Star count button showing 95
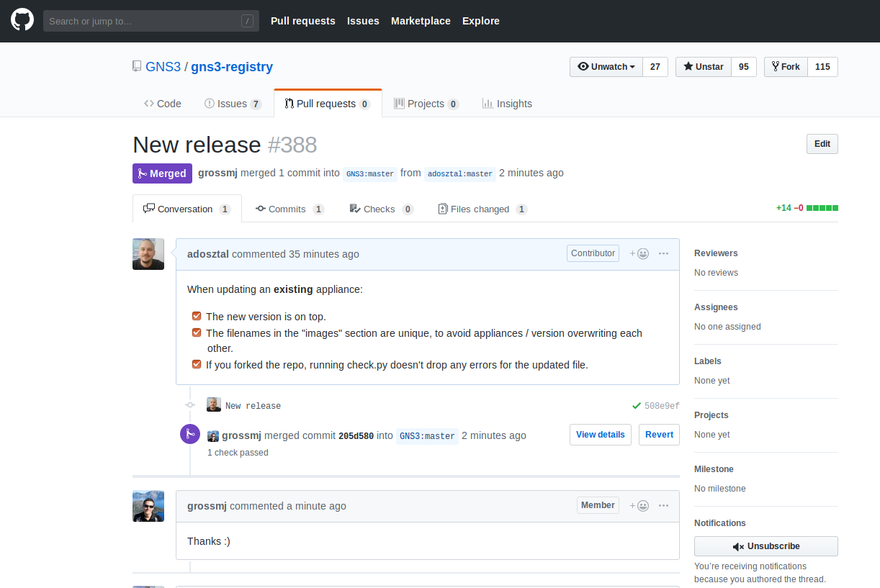 (x=743, y=67)
